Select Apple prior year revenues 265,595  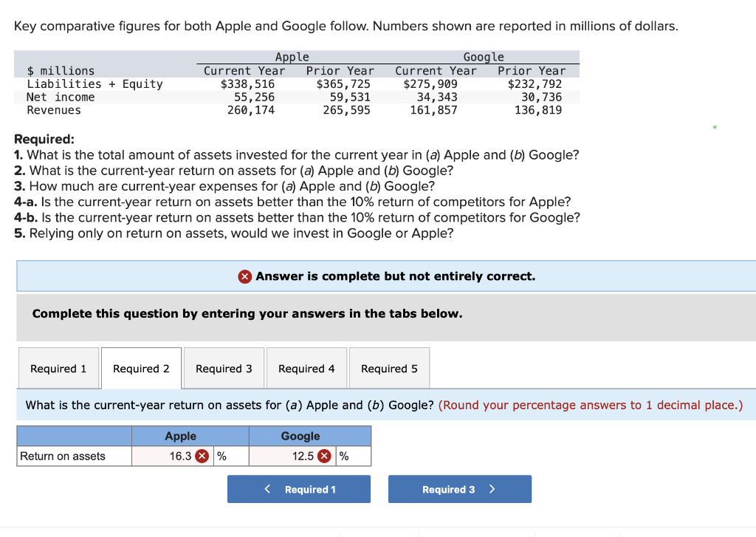click(347, 110)
